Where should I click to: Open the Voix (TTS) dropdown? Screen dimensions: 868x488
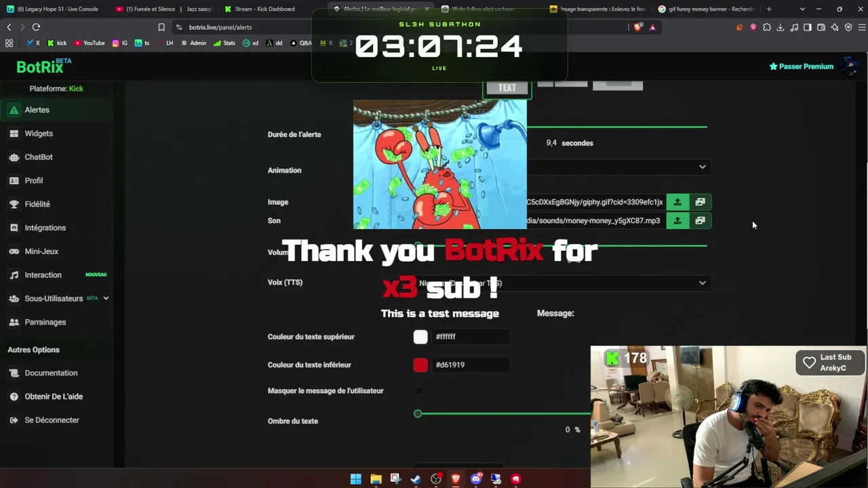[x=562, y=283]
